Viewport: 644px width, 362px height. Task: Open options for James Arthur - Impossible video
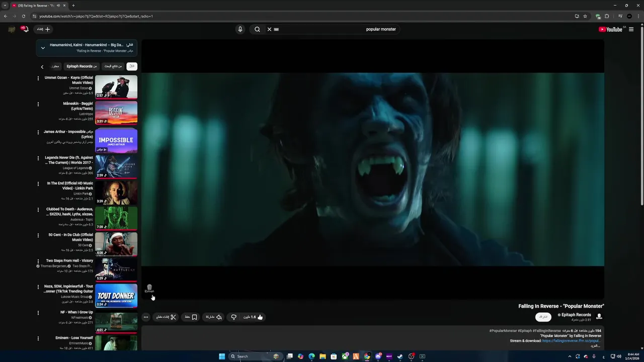(x=38, y=132)
